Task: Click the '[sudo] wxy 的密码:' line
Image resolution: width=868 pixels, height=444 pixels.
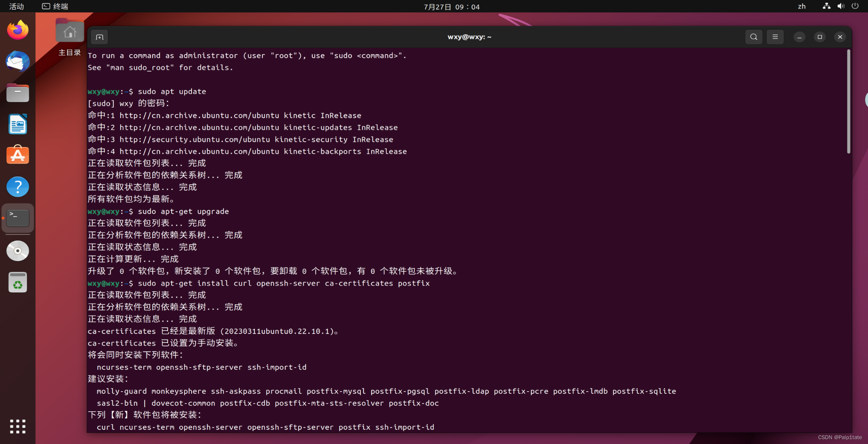Action: coord(128,103)
